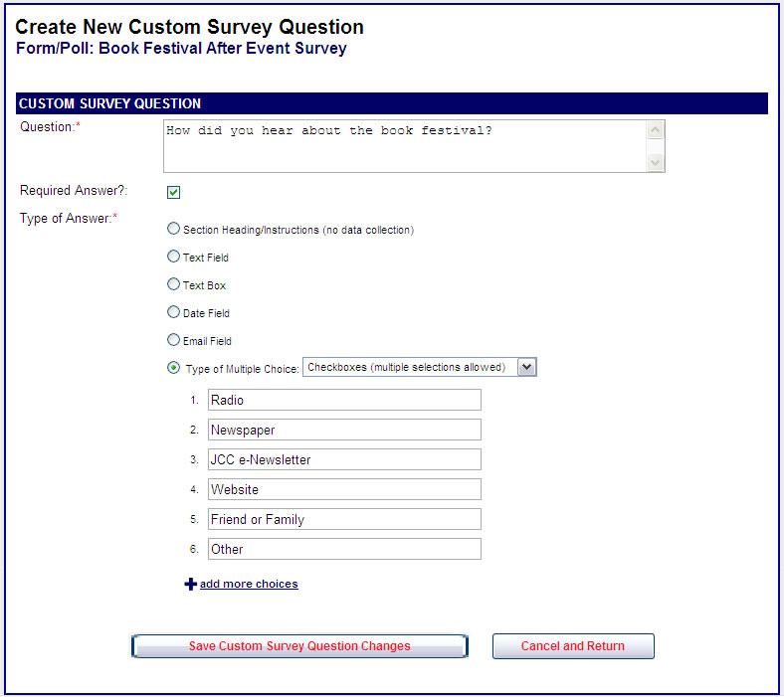Click the Cancel and Return button
Screen dimensions: 784x697
573,646
